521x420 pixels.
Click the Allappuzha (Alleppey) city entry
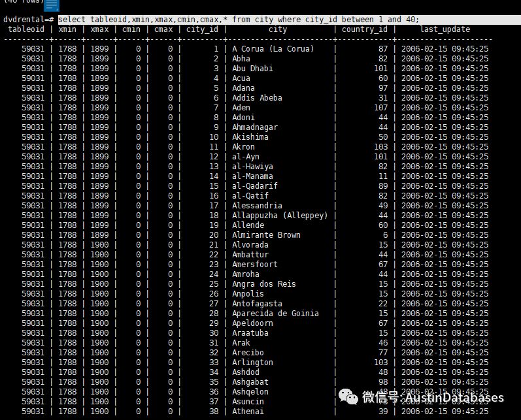pyautogui.click(x=280, y=216)
